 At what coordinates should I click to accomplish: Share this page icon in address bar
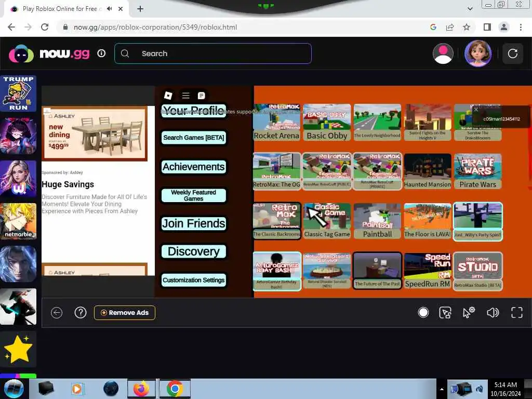(x=450, y=27)
